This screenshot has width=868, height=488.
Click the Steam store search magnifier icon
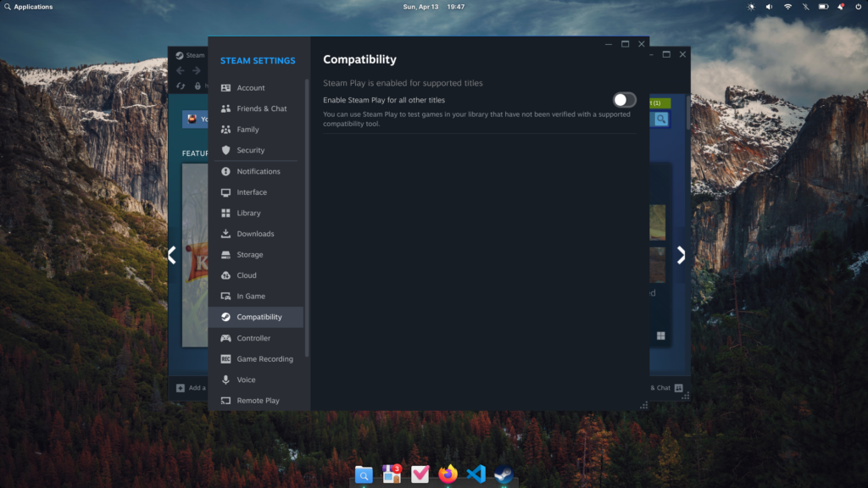tap(661, 119)
